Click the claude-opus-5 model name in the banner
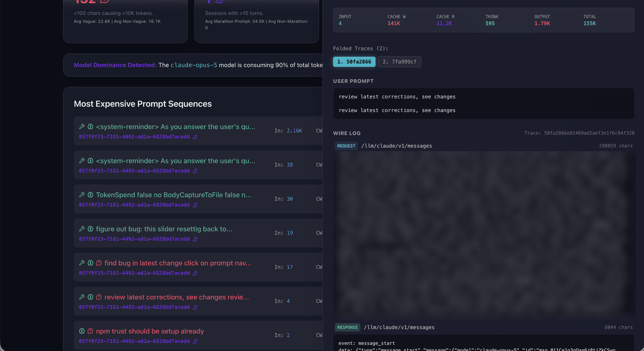 coord(194,65)
